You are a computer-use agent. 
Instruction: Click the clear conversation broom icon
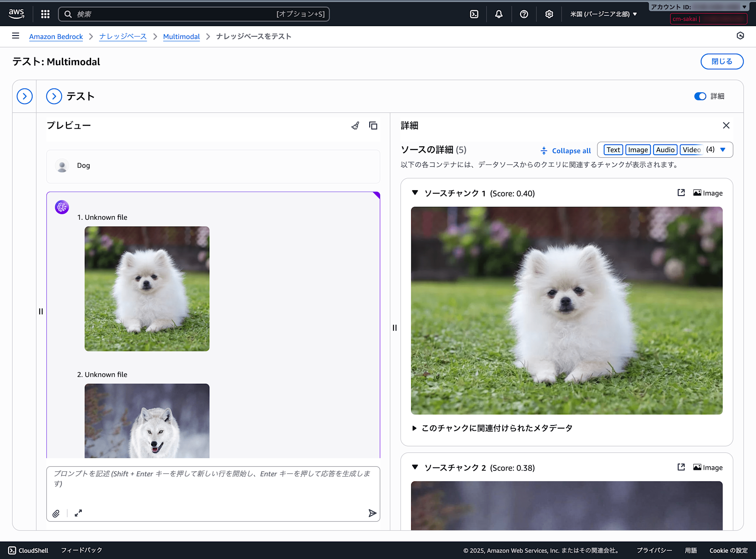355,126
